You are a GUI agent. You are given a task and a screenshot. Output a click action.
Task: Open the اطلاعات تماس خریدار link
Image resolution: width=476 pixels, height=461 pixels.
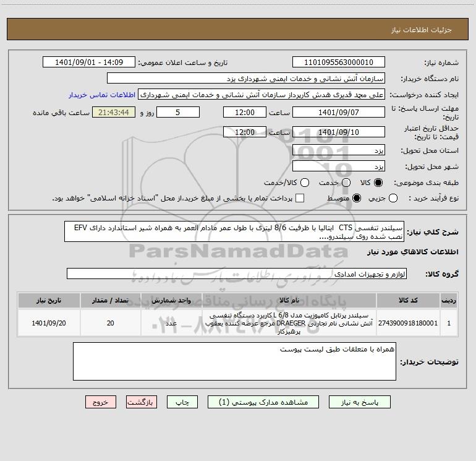pos(102,95)
